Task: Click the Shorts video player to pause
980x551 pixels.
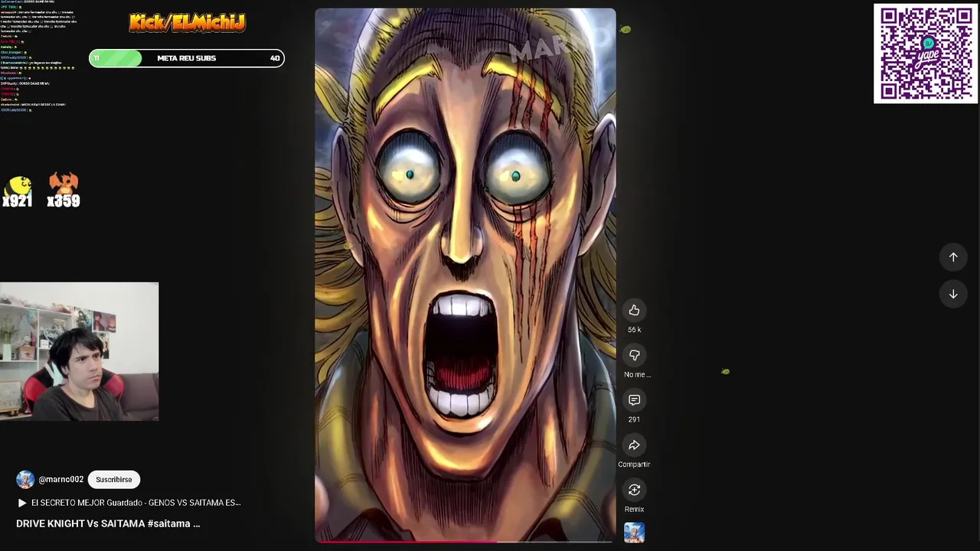Action: [x=465, y=275]
